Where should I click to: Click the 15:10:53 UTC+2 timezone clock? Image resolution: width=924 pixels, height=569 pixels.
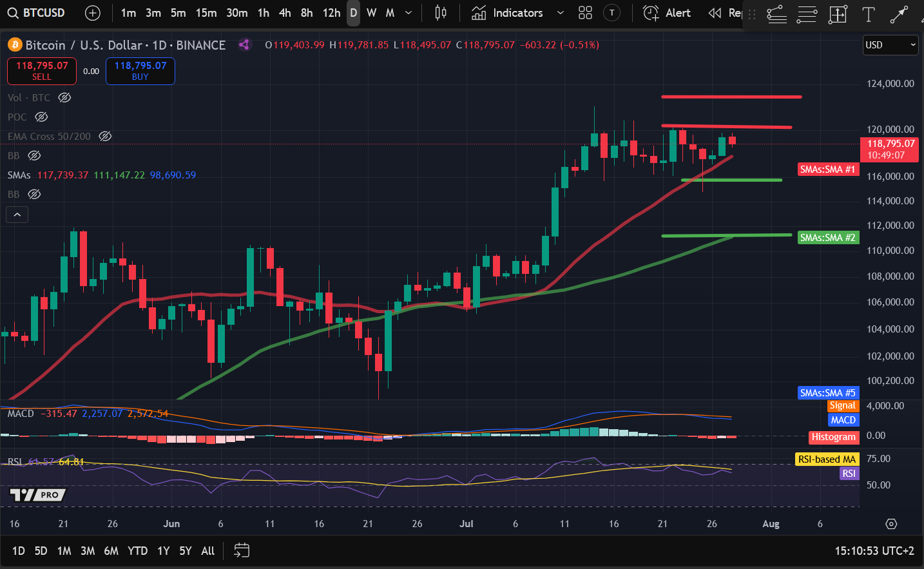coord(874,551)
